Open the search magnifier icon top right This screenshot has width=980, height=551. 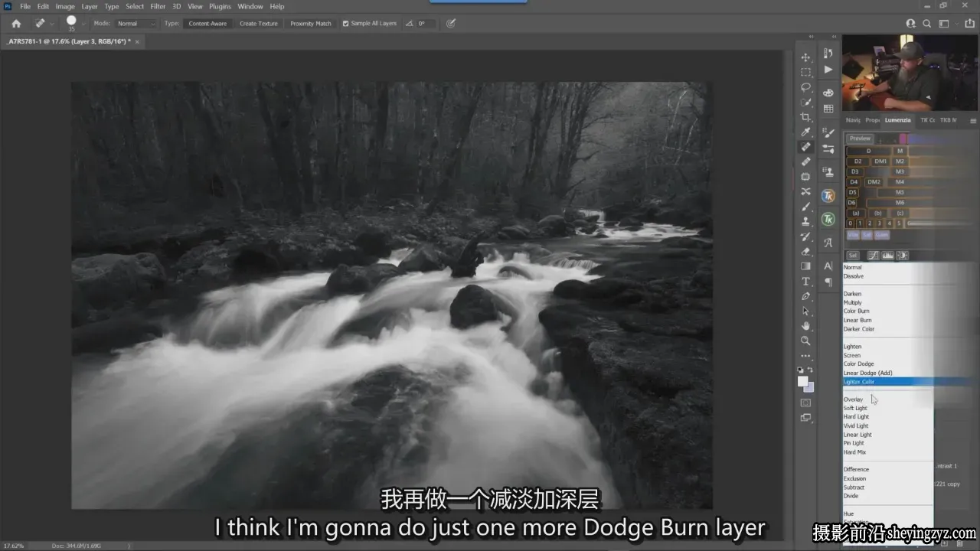point(927,24)
